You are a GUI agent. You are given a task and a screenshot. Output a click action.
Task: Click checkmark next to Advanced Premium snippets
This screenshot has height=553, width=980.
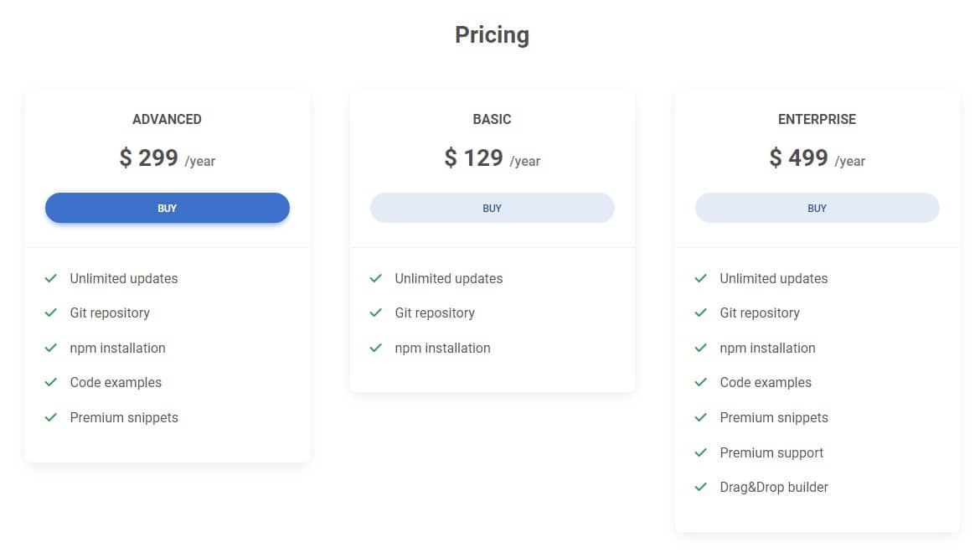51,417
